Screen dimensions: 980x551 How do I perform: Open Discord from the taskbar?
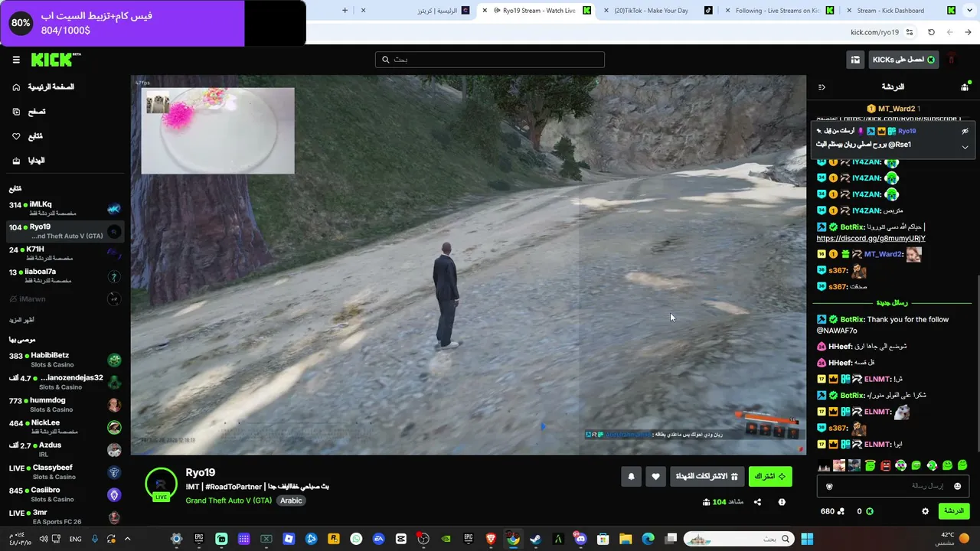(x=580, y=539)
